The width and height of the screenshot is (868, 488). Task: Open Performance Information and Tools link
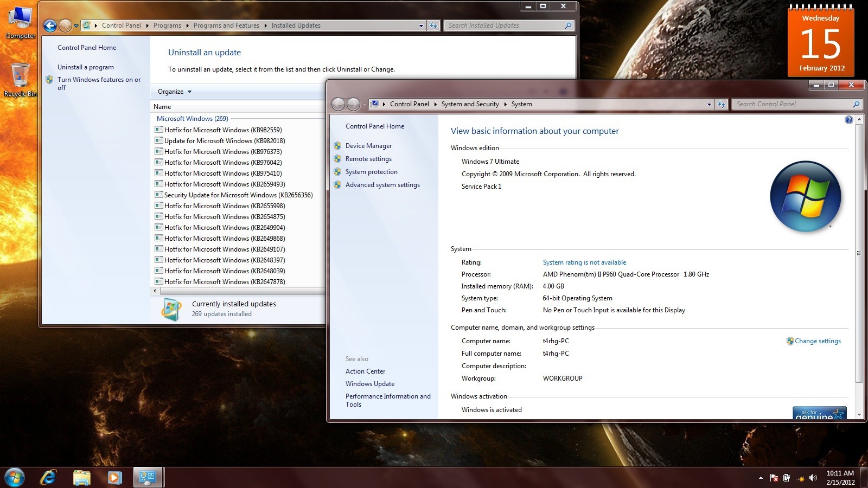[x=388, y=400]
